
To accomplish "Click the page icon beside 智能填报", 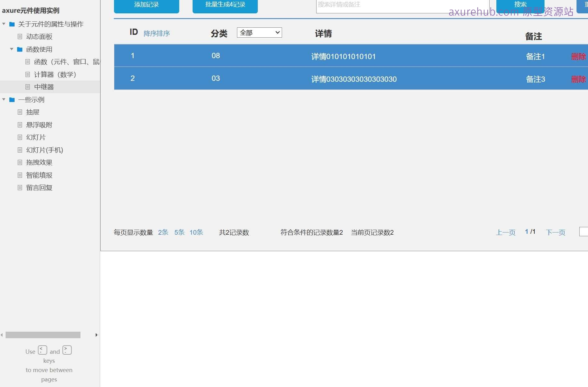I will pyautogui.click(x=20, y=175).
